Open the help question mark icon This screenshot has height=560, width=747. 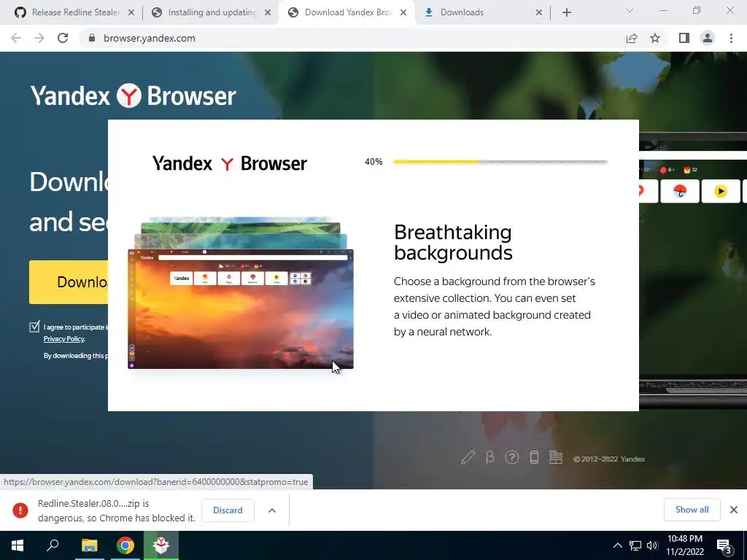click(x=511, y=458)
